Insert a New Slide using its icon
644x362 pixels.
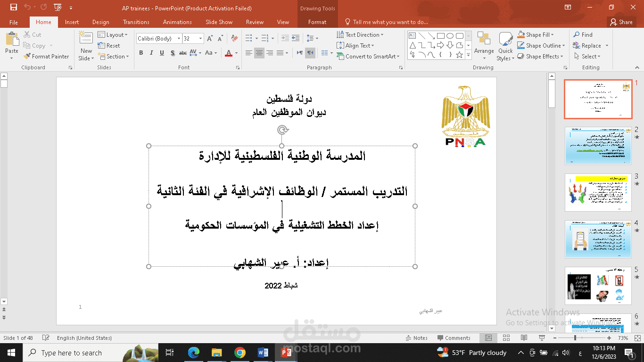pyautogui.click(x=86, y=38)
